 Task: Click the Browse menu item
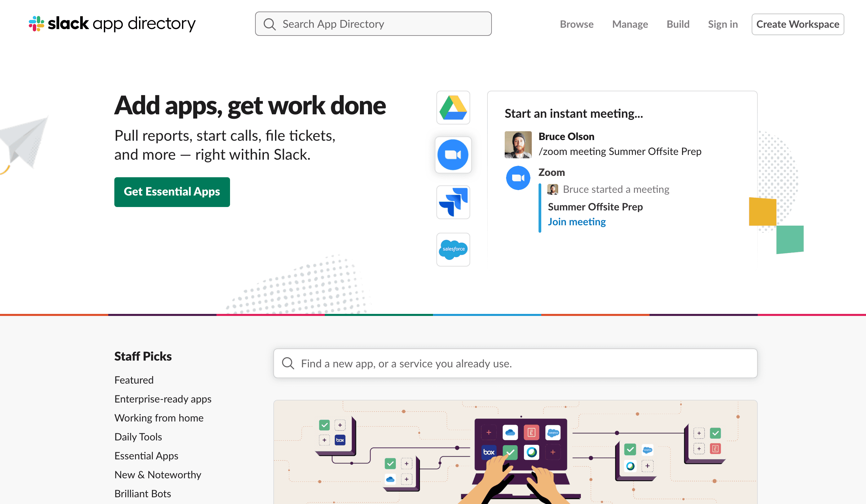pos(576,24)
